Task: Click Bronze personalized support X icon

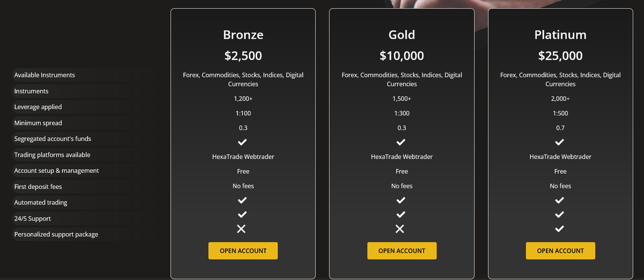Action: [241, 229]
